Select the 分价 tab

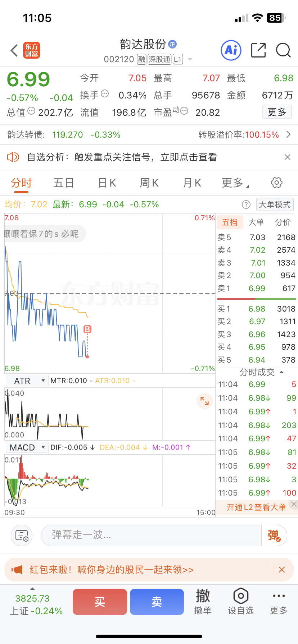283,222
